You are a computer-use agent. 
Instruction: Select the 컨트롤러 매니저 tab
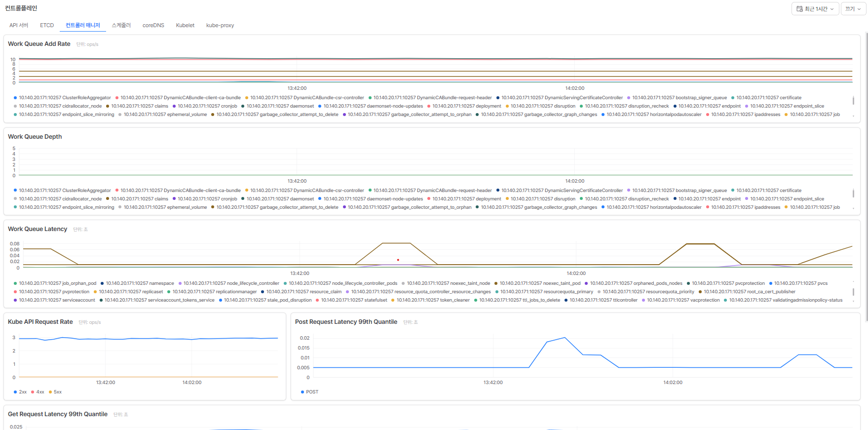[x=83, y=25]
